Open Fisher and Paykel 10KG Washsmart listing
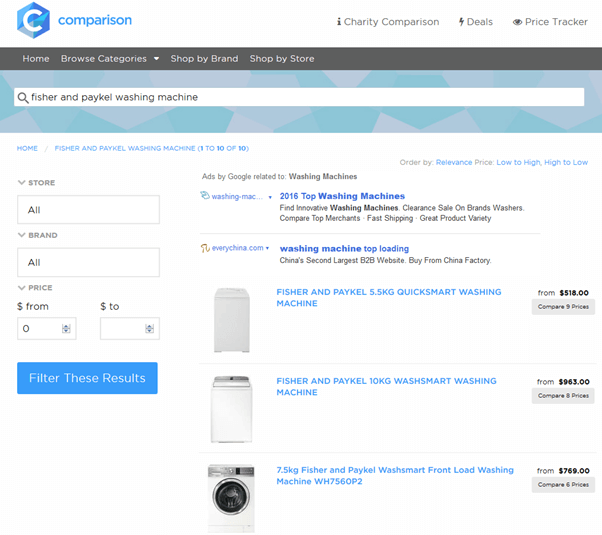 pos(386,387)
